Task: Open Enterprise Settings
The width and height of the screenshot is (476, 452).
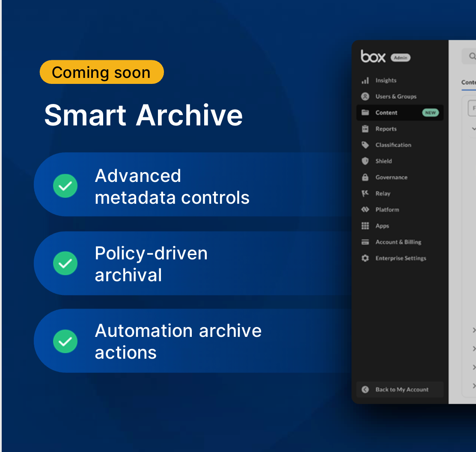Action: [x=401, y=258]
